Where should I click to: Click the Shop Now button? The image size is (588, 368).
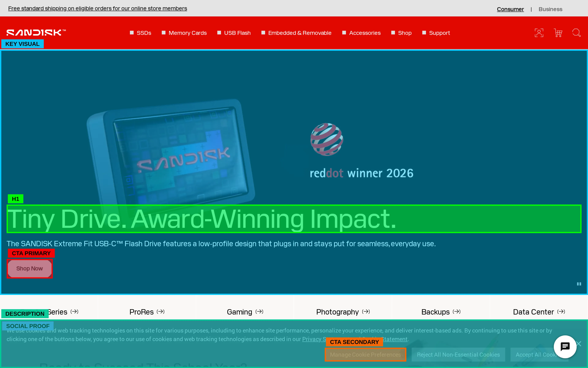[30, 268]
